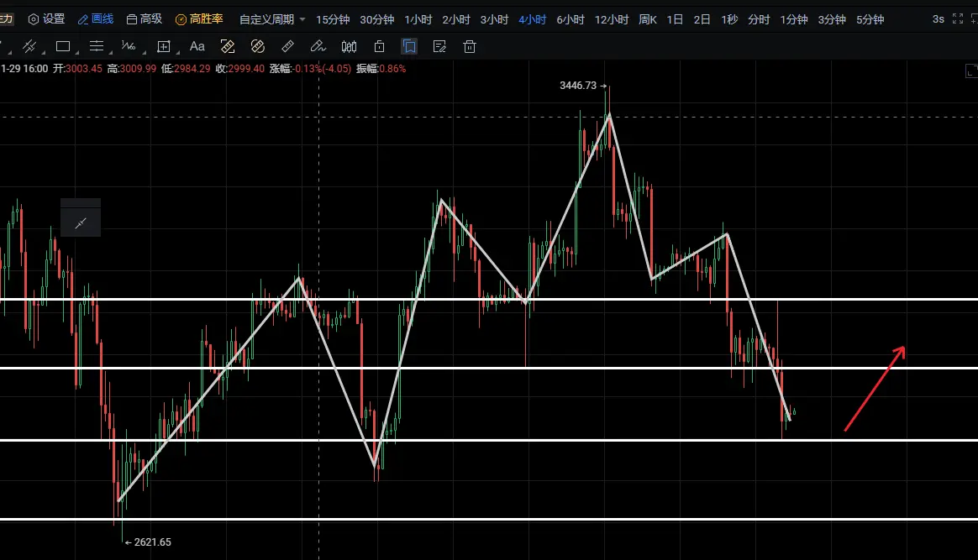Select the freehand brush tool
This screenshot has height=560, width=978.
(x=318, y=46)
